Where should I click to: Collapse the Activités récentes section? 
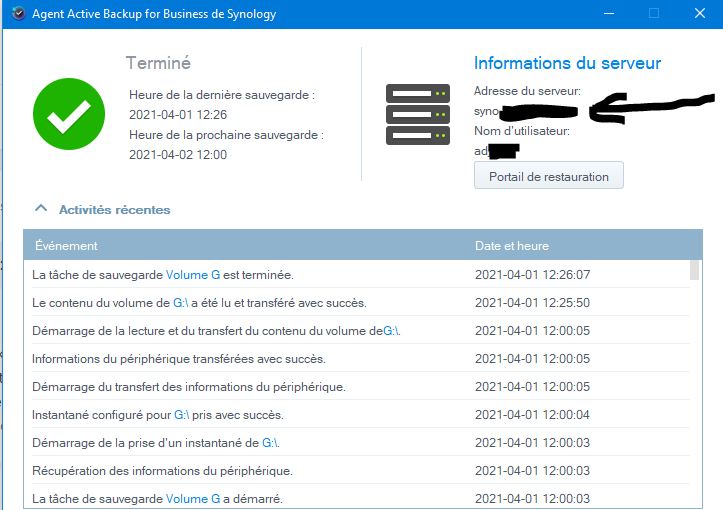[x=41, y=209]
